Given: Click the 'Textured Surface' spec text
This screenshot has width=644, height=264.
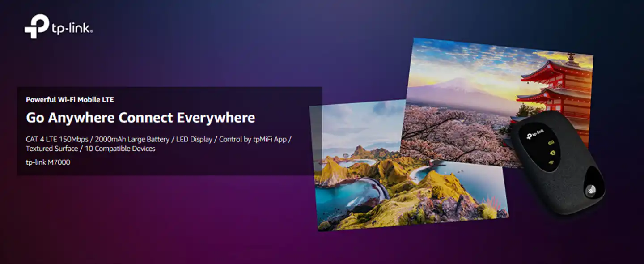Looking at the screenshot, I should [52, 149].
